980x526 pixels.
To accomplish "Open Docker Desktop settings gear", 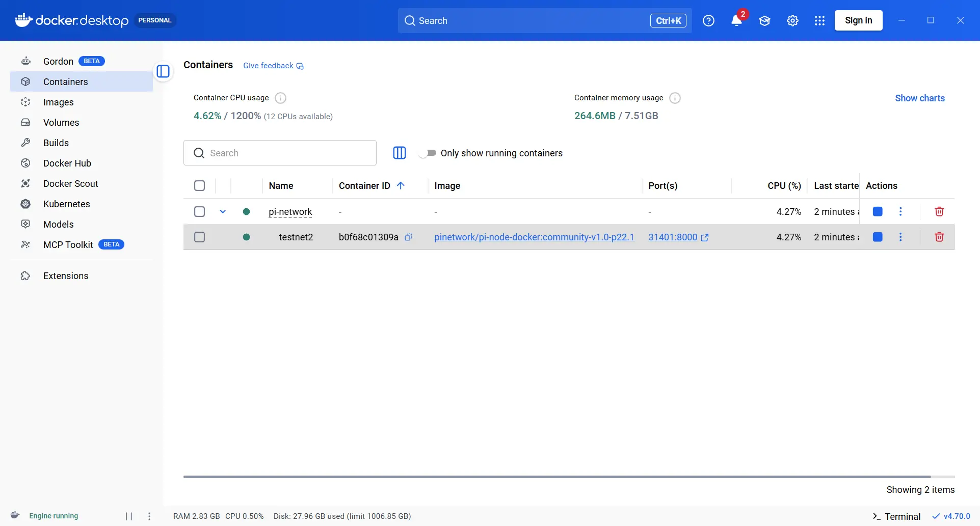I will click(792, 21).
